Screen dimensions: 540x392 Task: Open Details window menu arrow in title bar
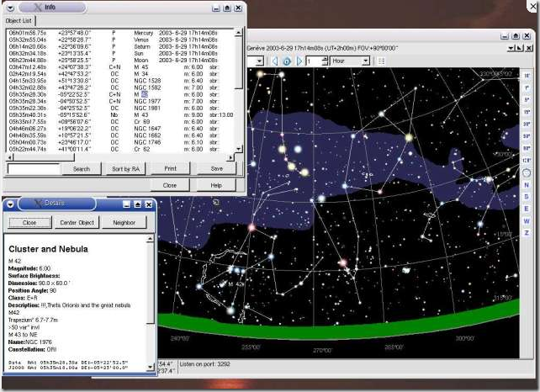pyautogui.click(x=10, y=204)
